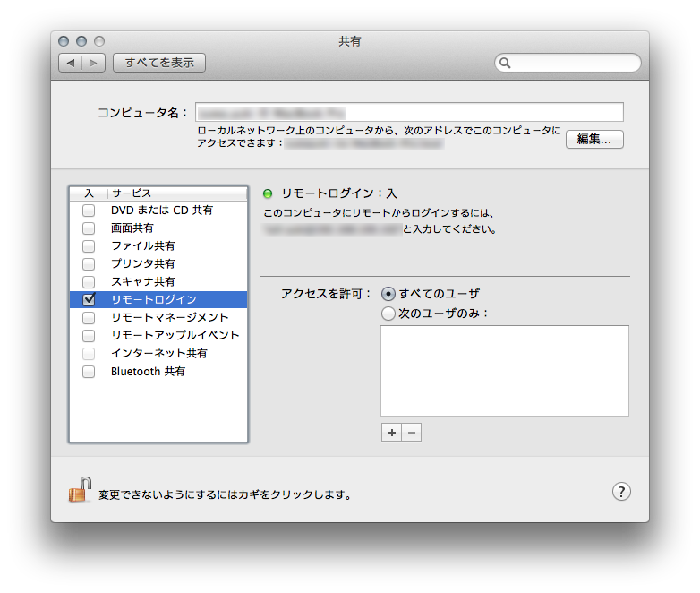
Task: Click the forward arrow navigation button
Action: click(94, 63)
